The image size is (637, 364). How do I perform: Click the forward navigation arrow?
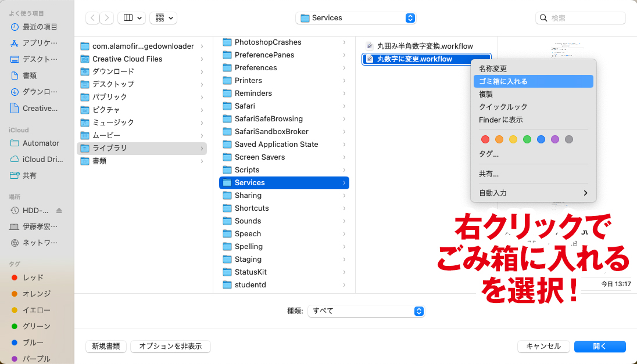107,18
